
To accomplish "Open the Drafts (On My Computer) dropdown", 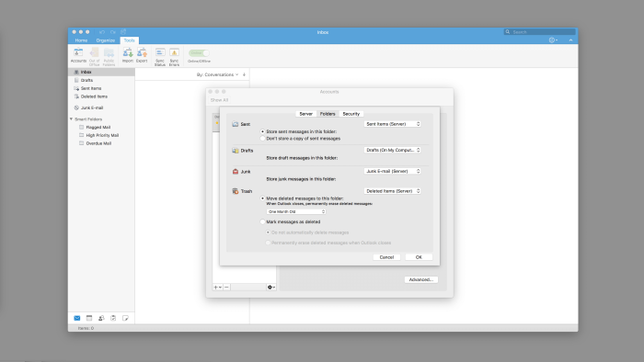I will point(392,150).
